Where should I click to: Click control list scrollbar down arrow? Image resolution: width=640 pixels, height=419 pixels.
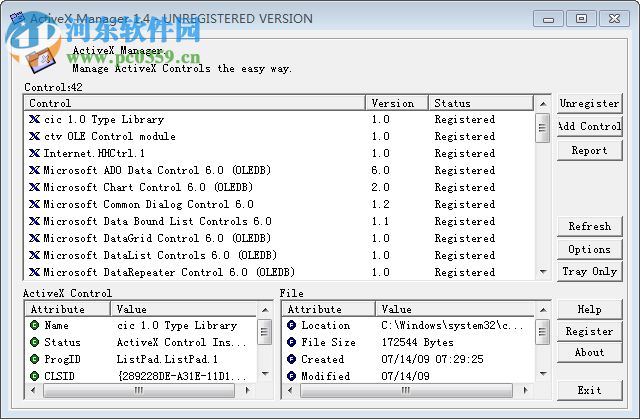tap(543, 272)
